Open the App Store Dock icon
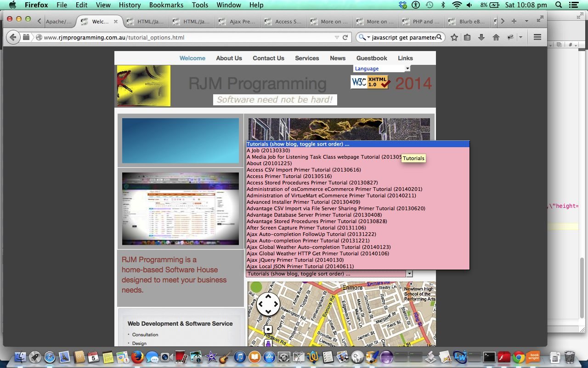This screenshot has height=368, width=588. click(269, 356)
